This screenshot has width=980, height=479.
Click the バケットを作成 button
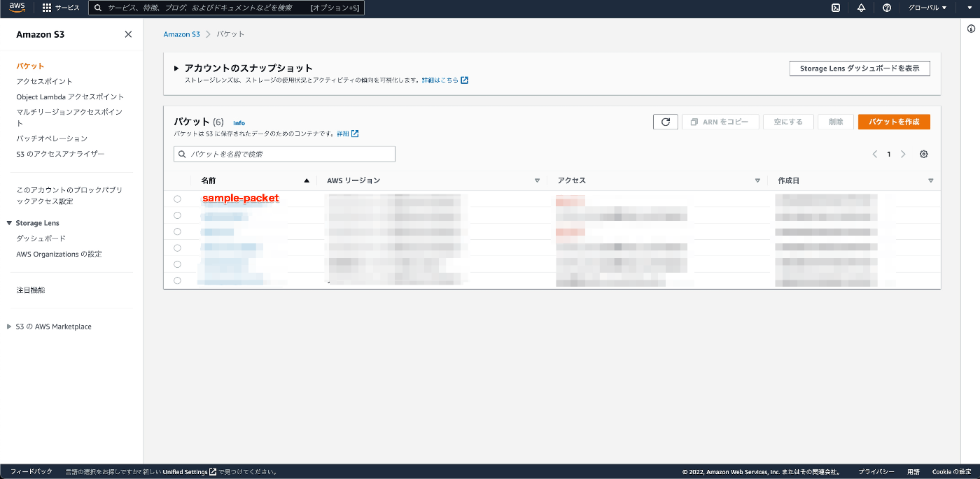894,122
